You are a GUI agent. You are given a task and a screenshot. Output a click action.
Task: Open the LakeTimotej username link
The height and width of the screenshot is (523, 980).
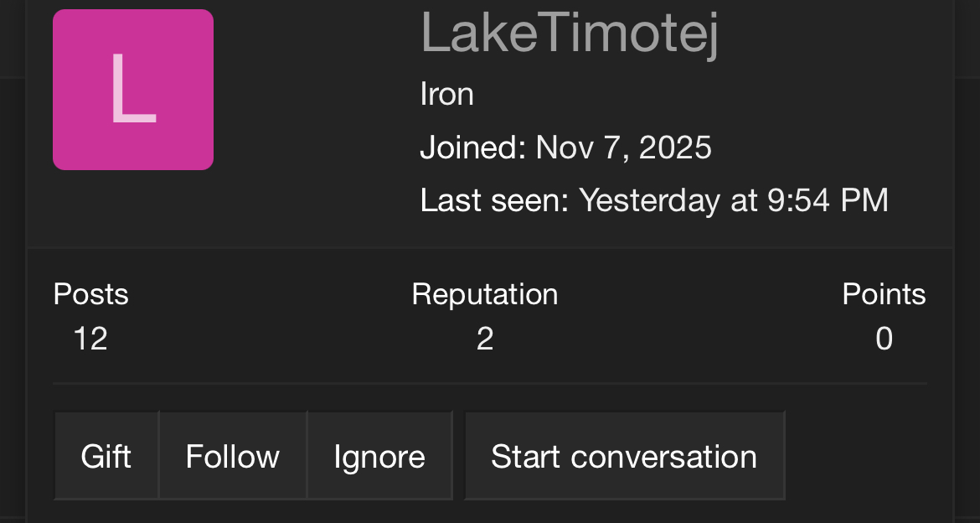click(x=570, y=34)
